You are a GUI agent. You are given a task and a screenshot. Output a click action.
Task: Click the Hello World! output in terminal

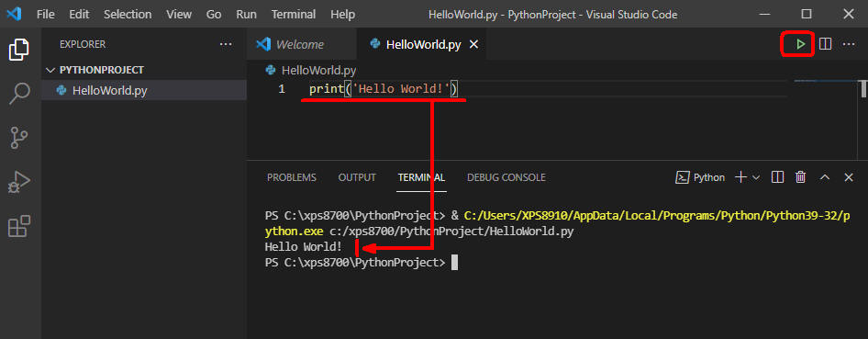(x=304, y=247)
